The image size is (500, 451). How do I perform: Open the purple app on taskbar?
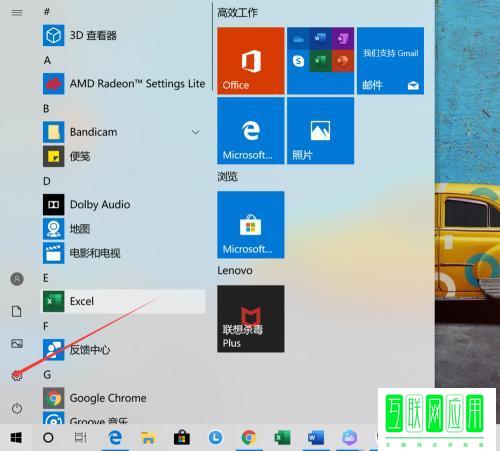coord(349,437)
